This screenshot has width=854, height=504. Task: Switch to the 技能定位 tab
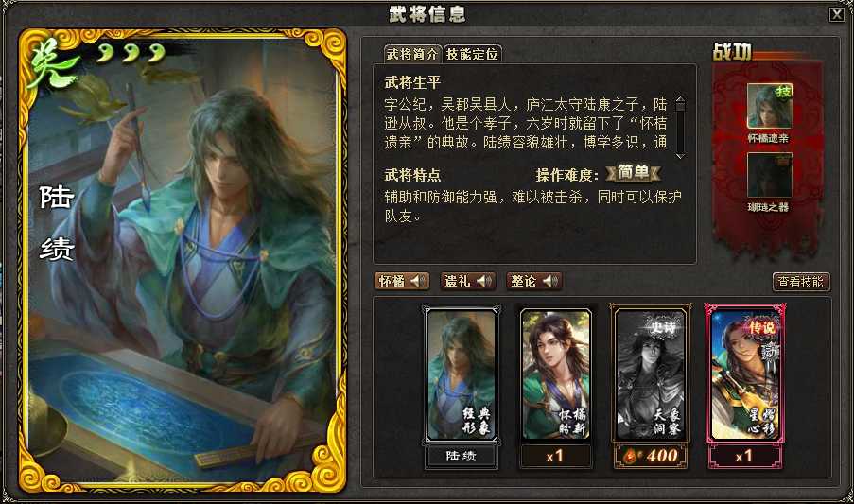[x=472, y=54]
